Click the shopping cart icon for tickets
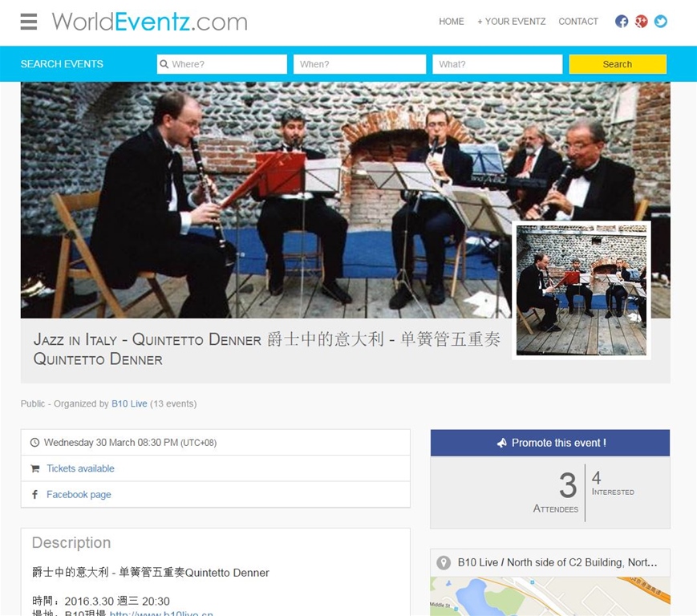Viewport: 697px width, 616px height. [35, 468]
